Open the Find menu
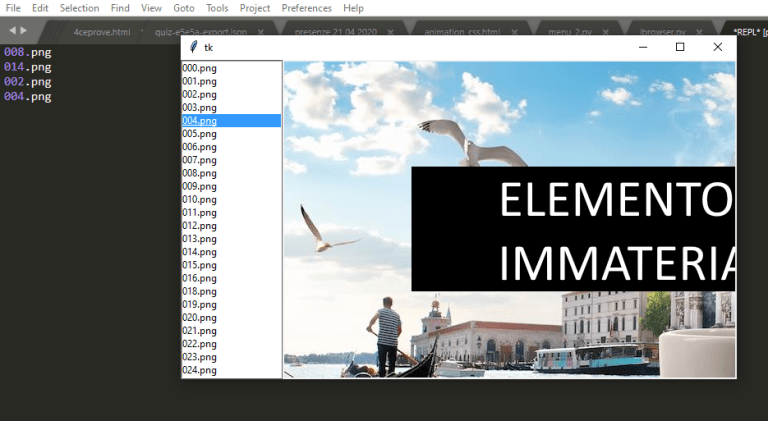Viewport: 768px width, 421px height. coord(120,8)
